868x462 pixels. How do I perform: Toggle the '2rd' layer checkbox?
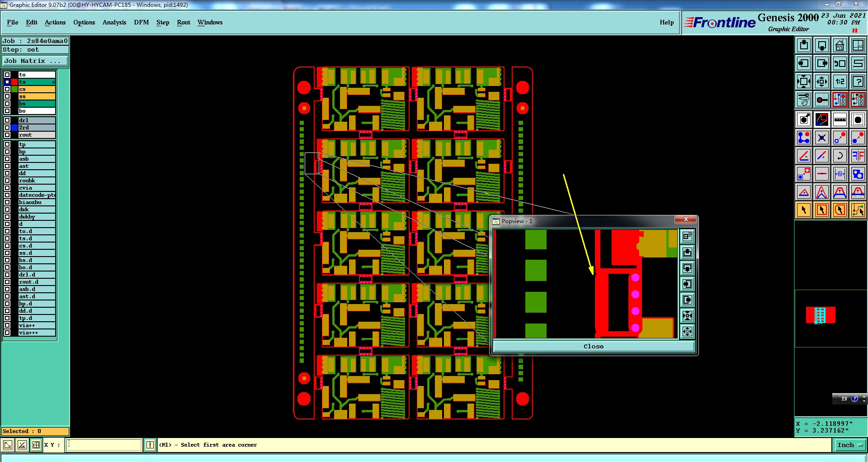click(7, 128)
